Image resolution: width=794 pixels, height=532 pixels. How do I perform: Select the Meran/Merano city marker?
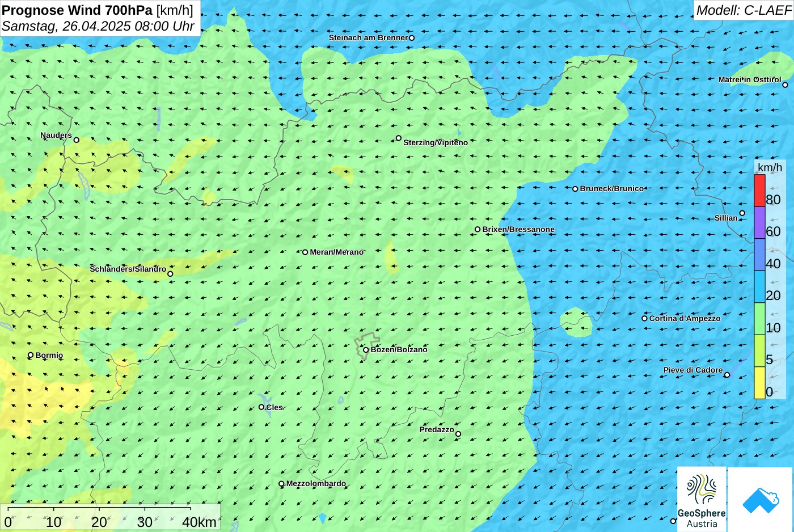[305, 252]
